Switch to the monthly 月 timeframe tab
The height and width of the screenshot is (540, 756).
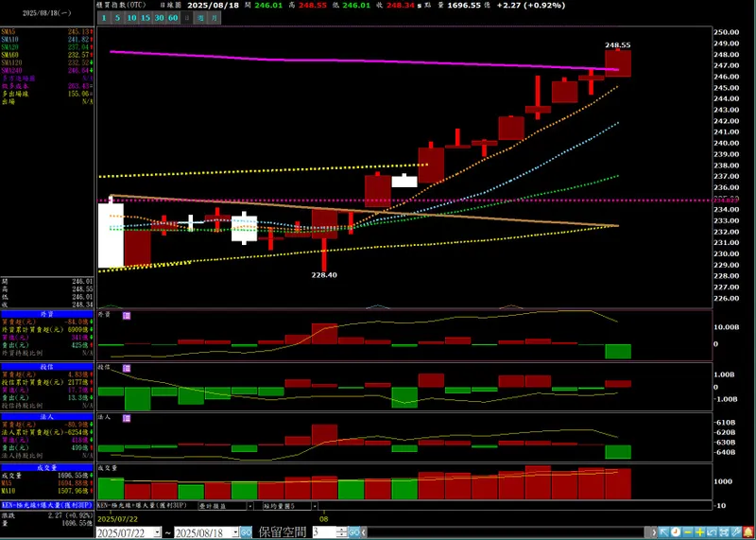(x=215, y=18)
